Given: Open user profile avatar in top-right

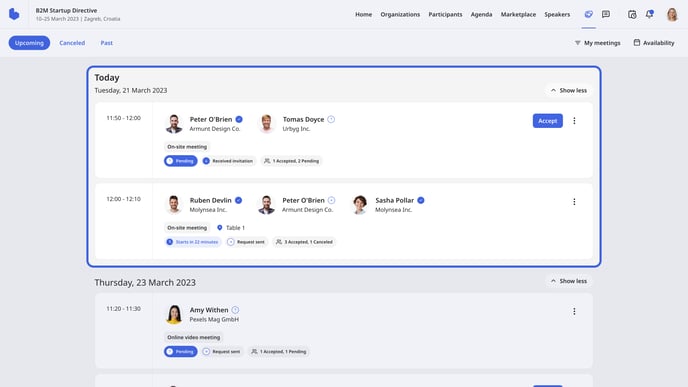Looking at the screenshot, I should point(672,14).
